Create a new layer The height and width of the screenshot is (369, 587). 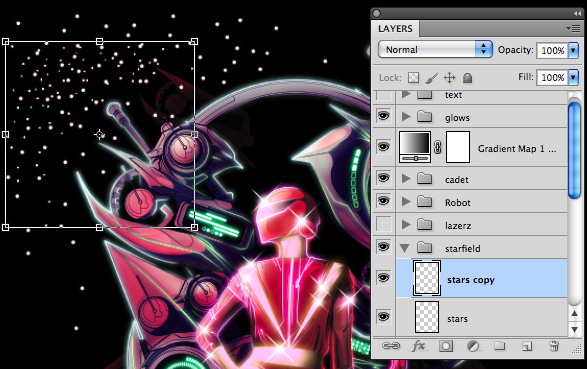tap(527, 346)
